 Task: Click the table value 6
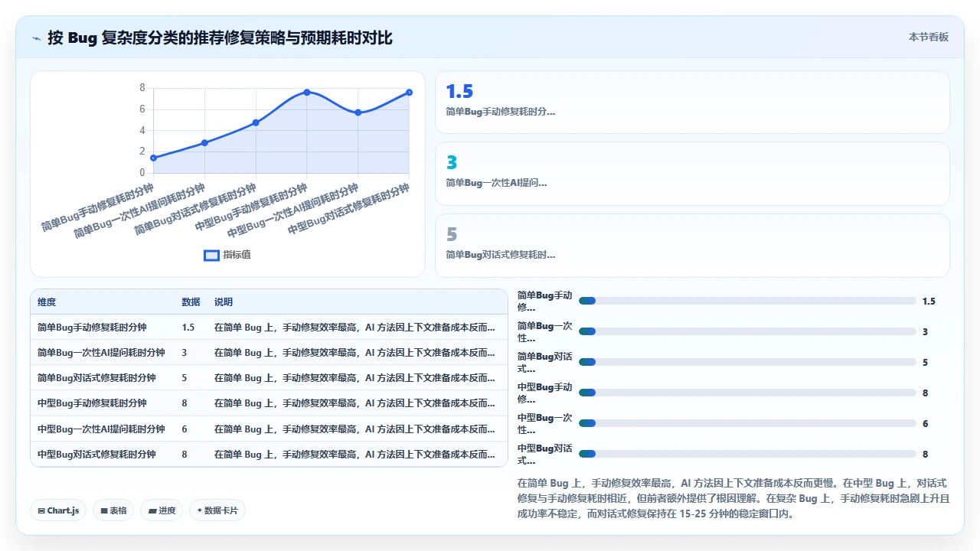coord(185,429)
